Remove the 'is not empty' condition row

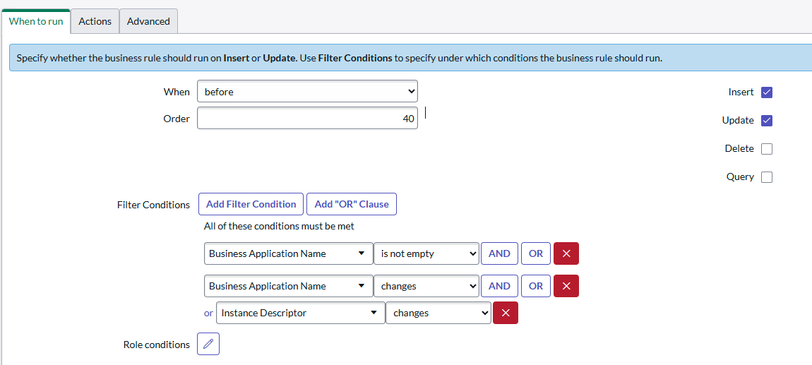[x=566, y=254]
